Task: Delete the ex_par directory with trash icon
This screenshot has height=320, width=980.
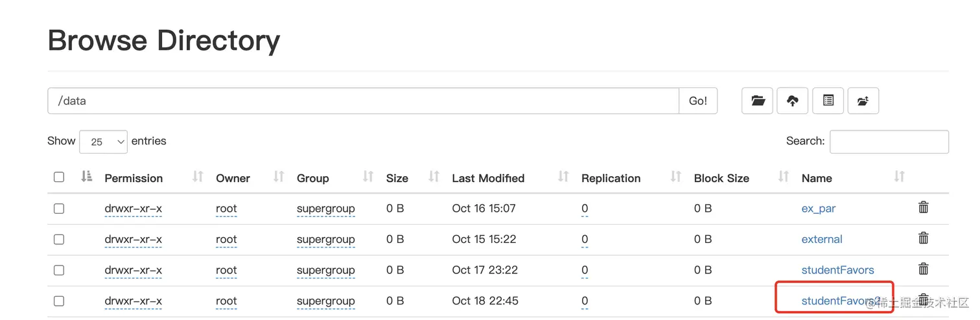Action: coord(924,207)
